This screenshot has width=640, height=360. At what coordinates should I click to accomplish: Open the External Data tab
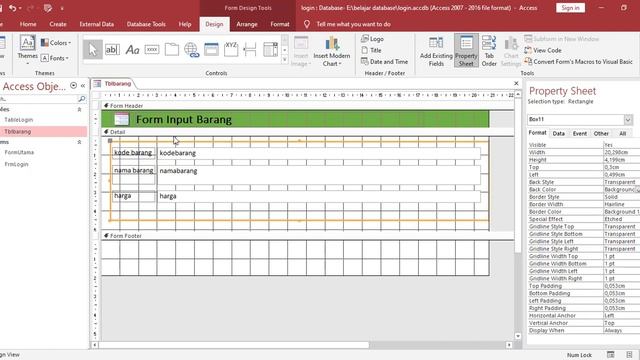click(97, 24)
